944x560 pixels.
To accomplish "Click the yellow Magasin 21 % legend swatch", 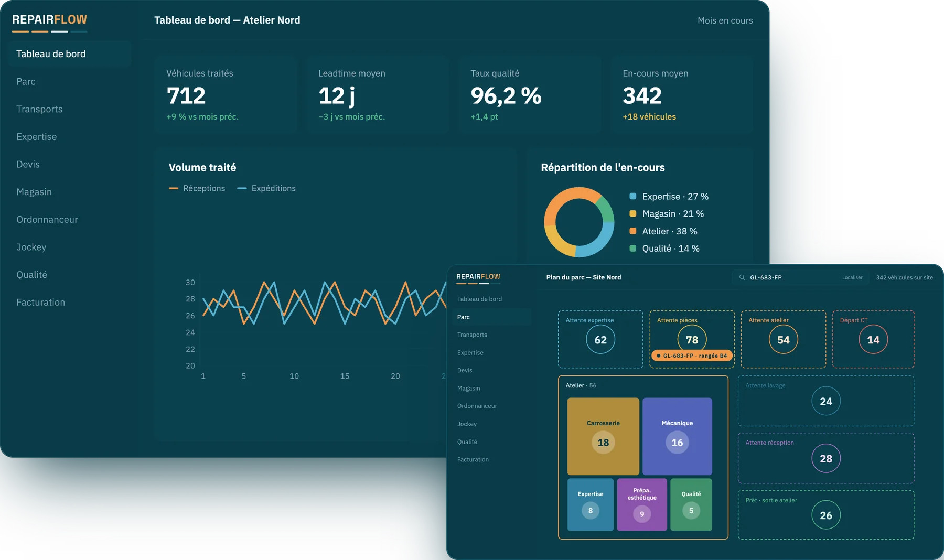I will (633, 214).
